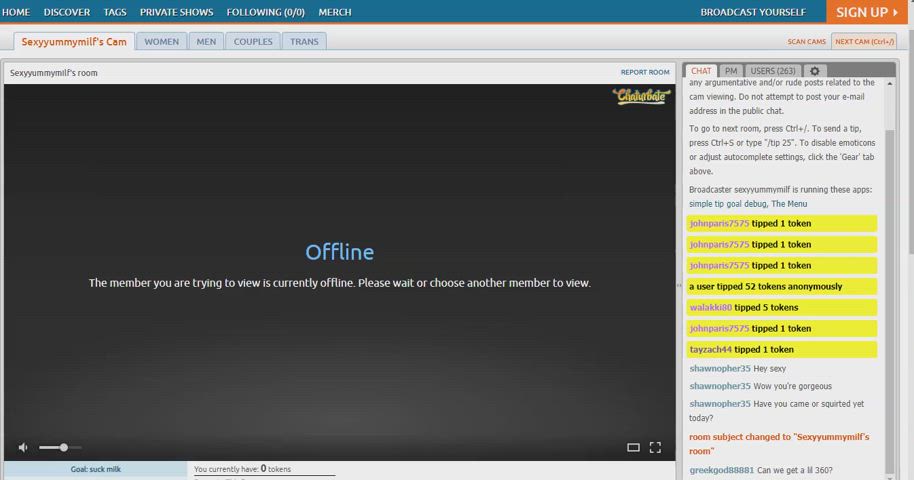
Task: Open 'The Menu' app link
Action: pyautogui.click(x=789, y=204)
